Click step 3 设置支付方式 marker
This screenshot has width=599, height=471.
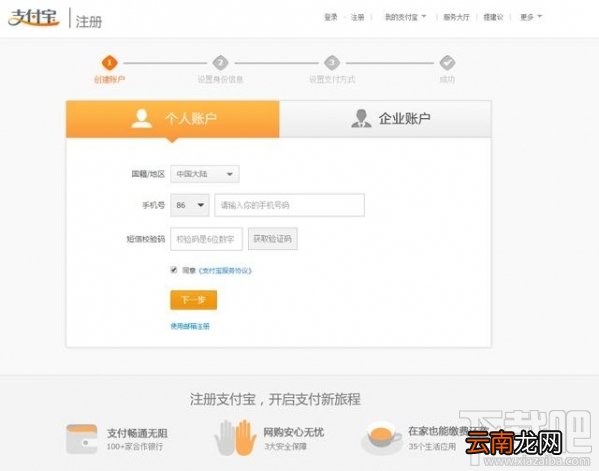[x=332, y=63]
